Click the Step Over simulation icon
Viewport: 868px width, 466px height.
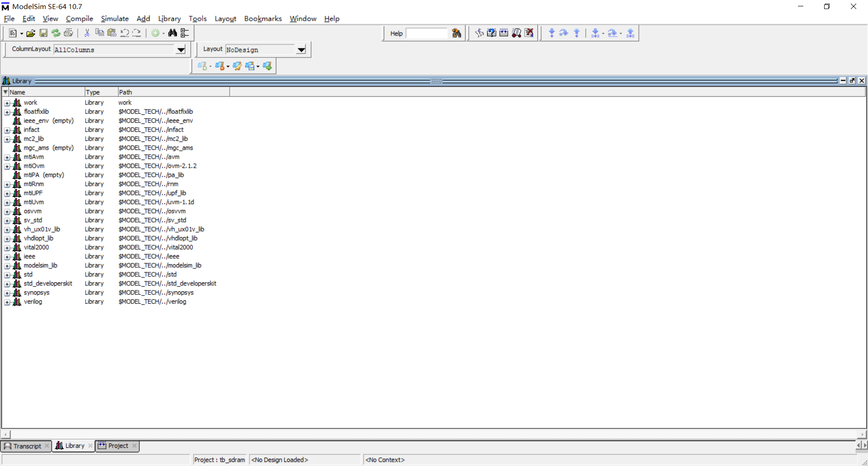564,33
